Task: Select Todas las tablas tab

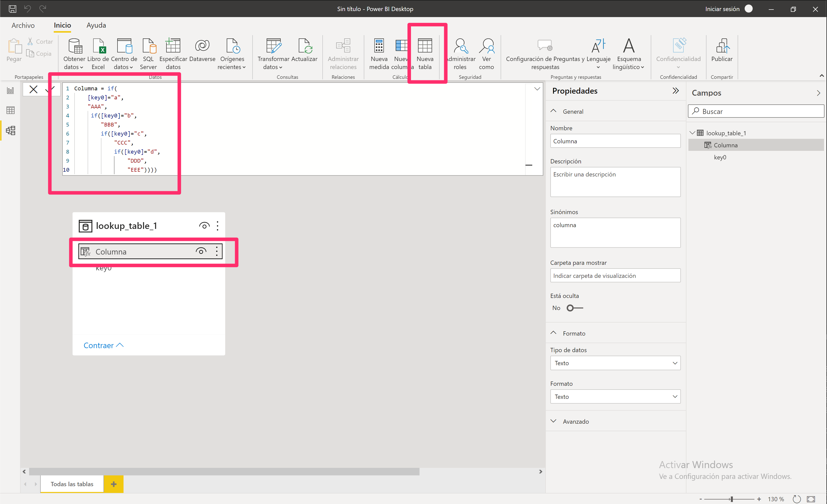Action: point(72,484)
